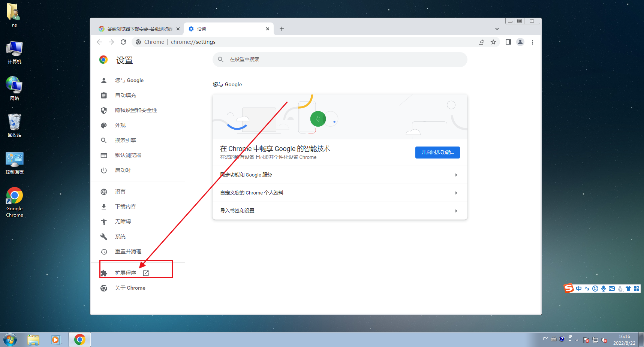Bookmark this page with the star icon
The width and height of the screenshot is (644, 347).
[493, 42]
